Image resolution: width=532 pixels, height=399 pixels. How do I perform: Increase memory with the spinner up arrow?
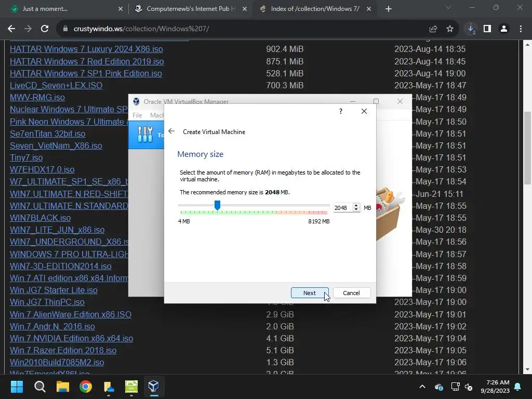point(356,205)
